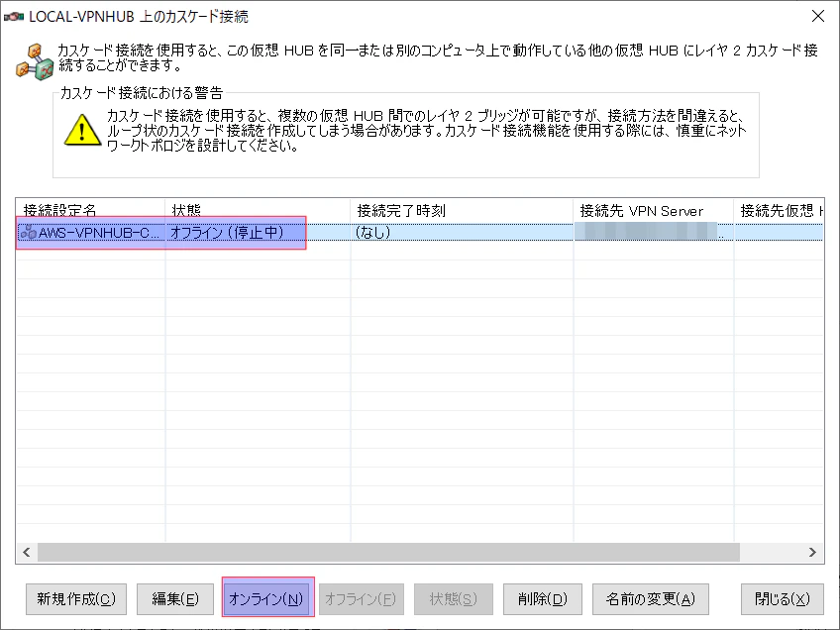Click the cascade connection network icon in header
The height and width of the screenshot is (630, 840).
[35, 62]
